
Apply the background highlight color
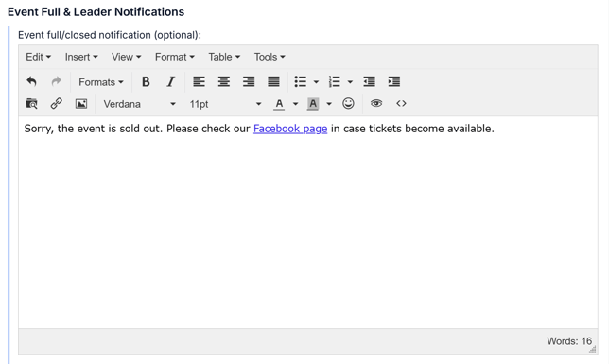pos(313,104)
